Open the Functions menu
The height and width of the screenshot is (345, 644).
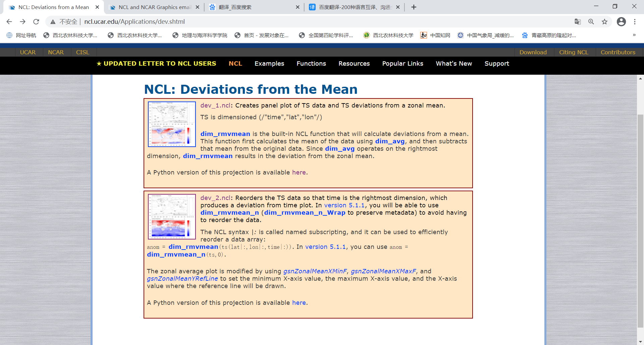311,64
